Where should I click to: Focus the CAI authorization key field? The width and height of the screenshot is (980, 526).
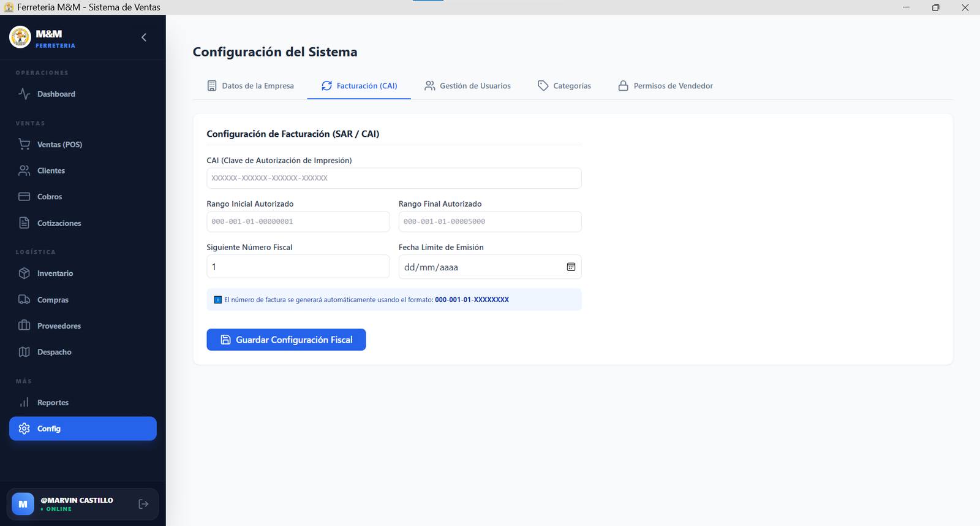pos(394,178)
